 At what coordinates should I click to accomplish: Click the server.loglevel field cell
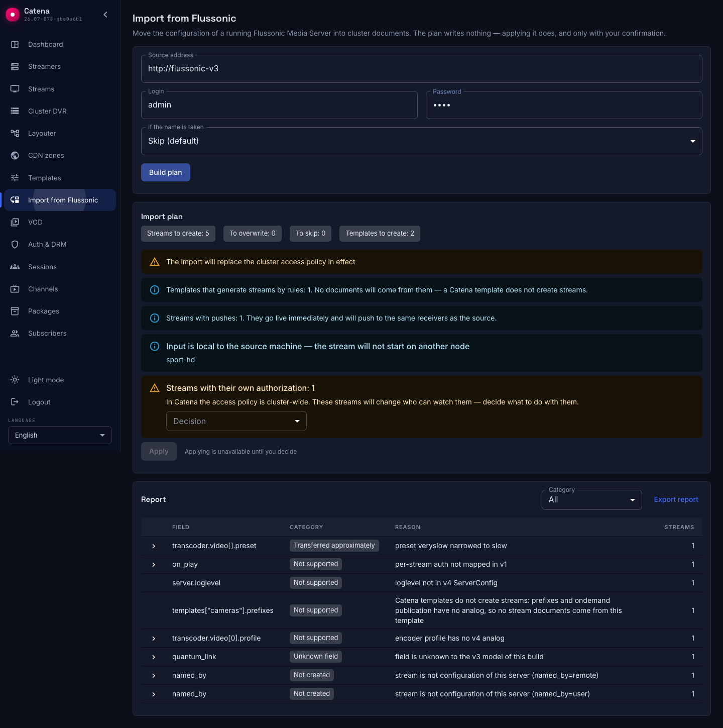196,583
